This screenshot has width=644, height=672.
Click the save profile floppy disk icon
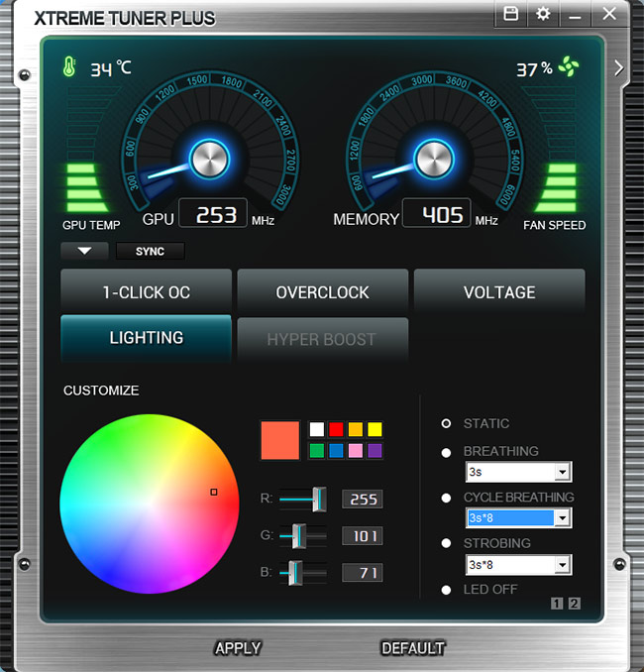pos(511,14)
